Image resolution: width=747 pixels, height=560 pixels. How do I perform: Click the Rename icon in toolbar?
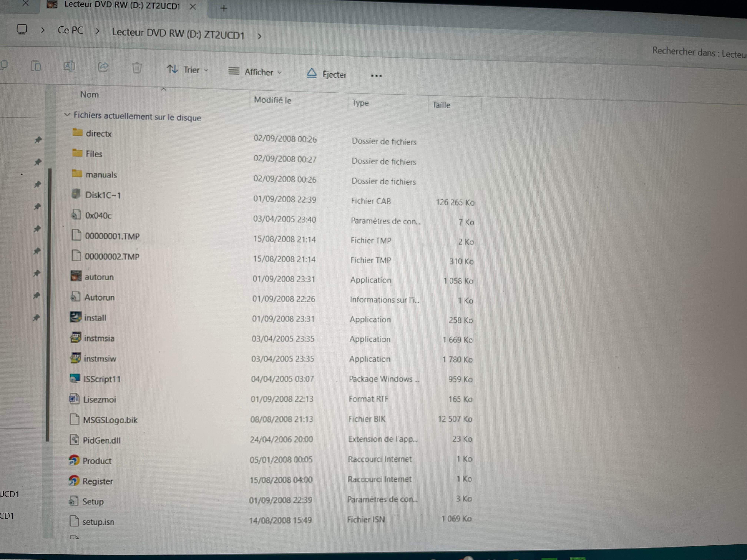69,66
